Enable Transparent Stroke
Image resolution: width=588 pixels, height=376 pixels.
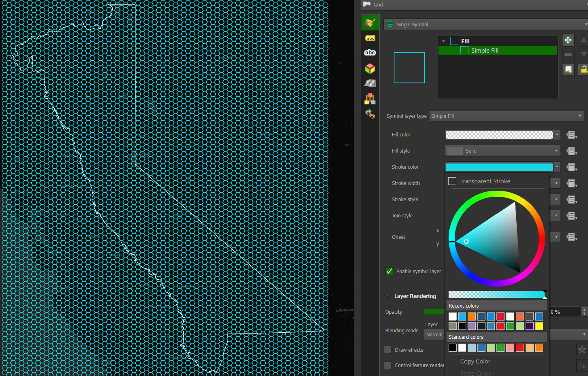click(x=452, y=181)
